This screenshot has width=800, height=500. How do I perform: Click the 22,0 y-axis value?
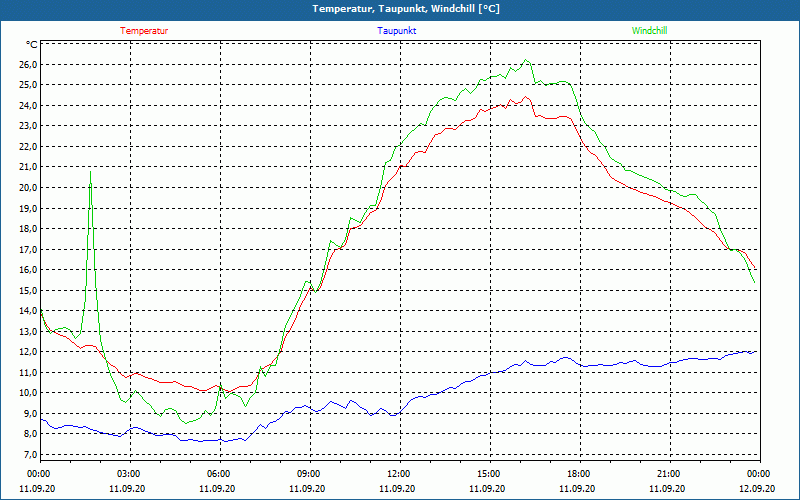tap(29, 146)
